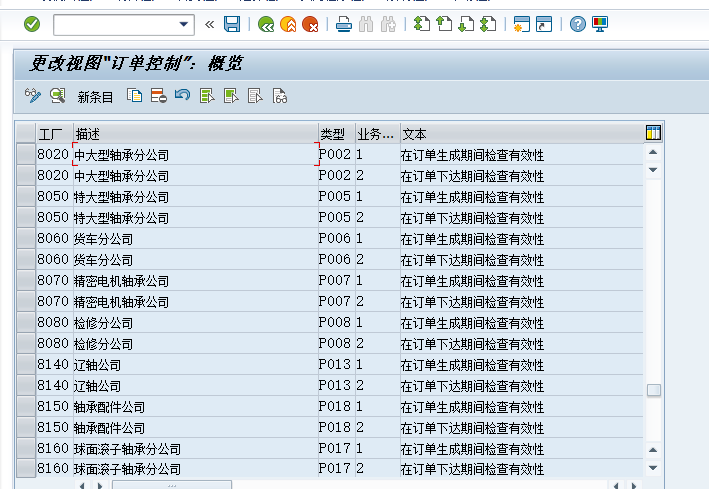Image resolution: width=709 pixels, height=489 pixels.
Task: Click the Print icon in the toolbar
Action: (x=344, y=24)
